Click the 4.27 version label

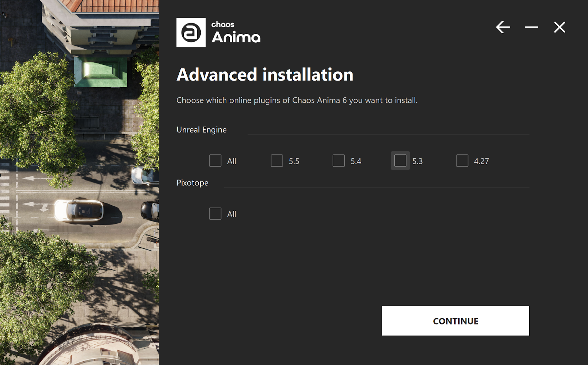click(x=481, y=161)
